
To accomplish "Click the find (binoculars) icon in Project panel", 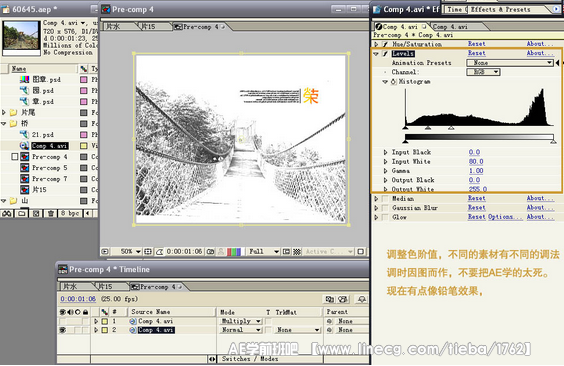I will [x=6, y=214].
